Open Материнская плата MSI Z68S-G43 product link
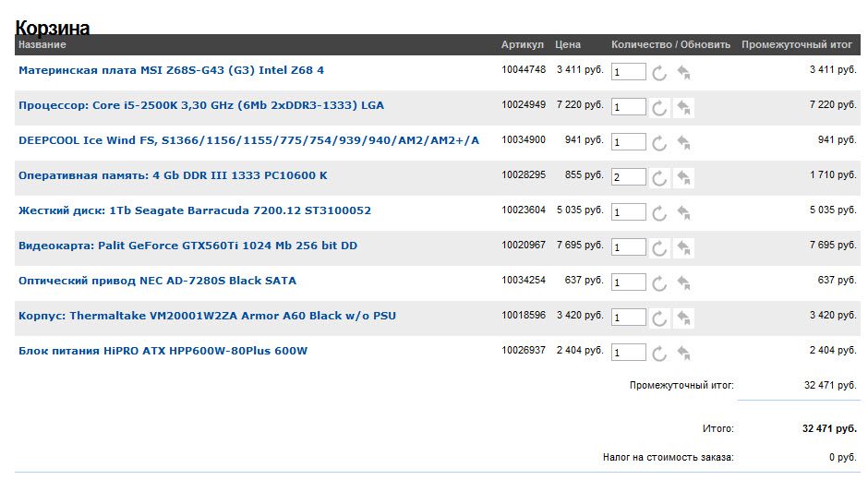 [171, 70]
